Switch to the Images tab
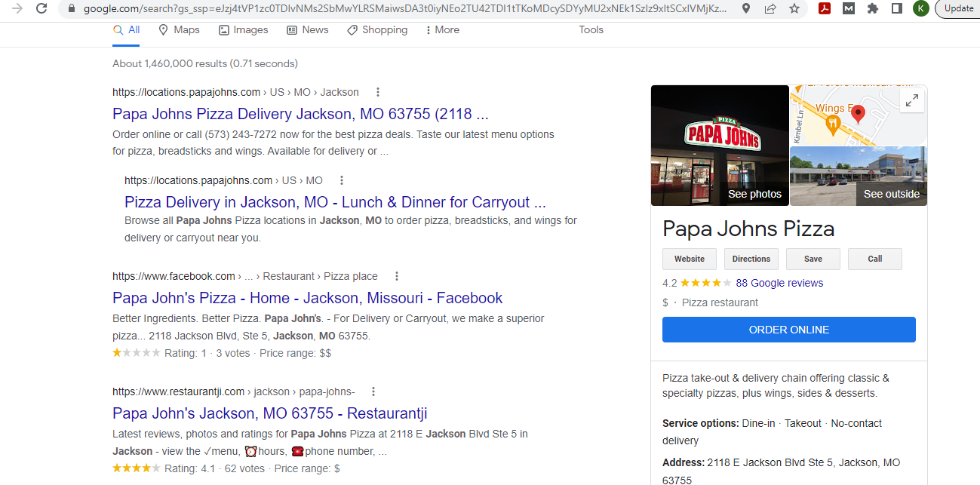Image resolution: width=980 pixels, height=485 pixels. click(x=243, y=30)
